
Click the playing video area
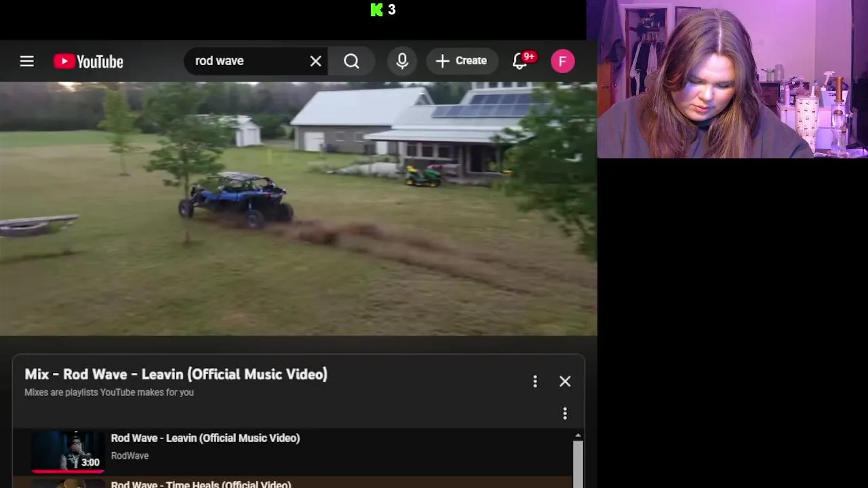(298, 209)
